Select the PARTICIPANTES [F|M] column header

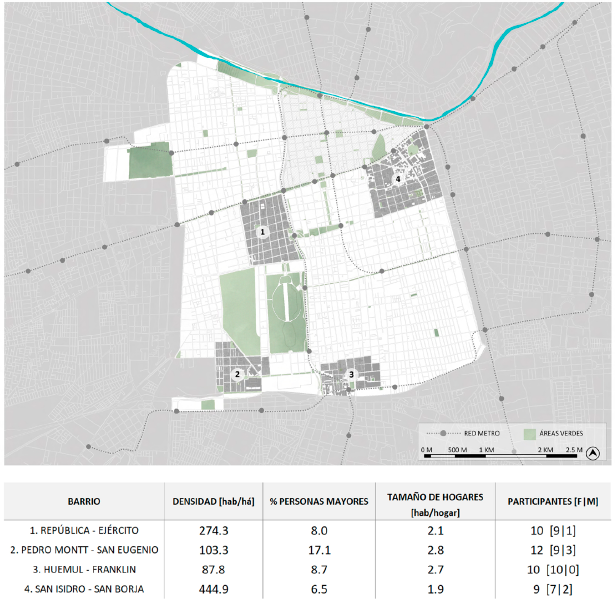coord(551,500)
